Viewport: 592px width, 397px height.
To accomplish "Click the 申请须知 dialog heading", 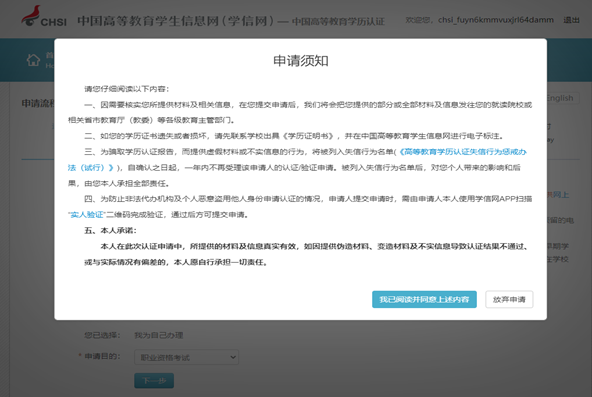I will click(301, 61).
